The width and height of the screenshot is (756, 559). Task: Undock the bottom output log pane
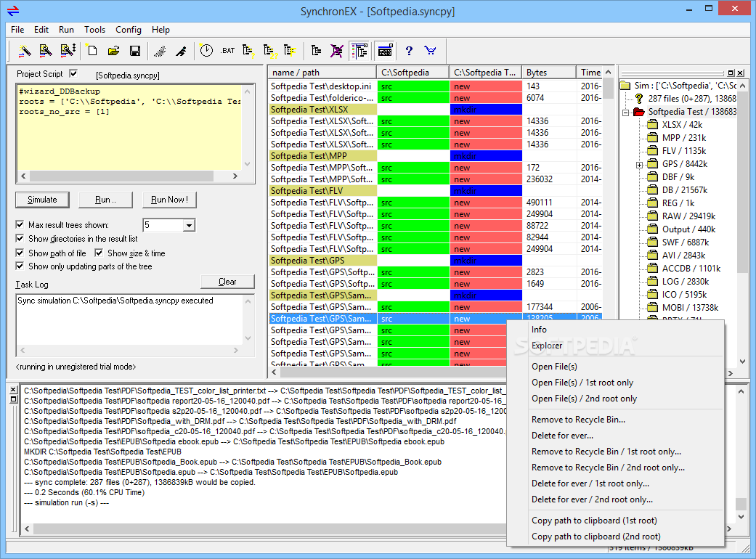pyautogui.click(x=14, y=399)
